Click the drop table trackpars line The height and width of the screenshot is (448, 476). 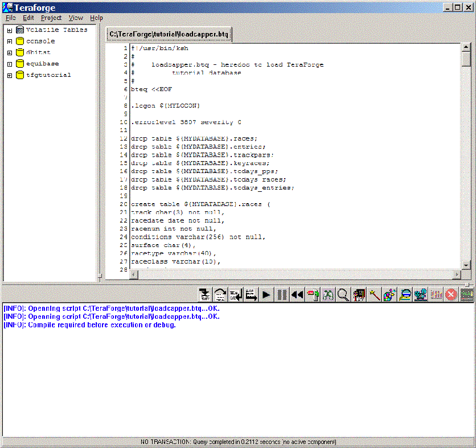202,155
